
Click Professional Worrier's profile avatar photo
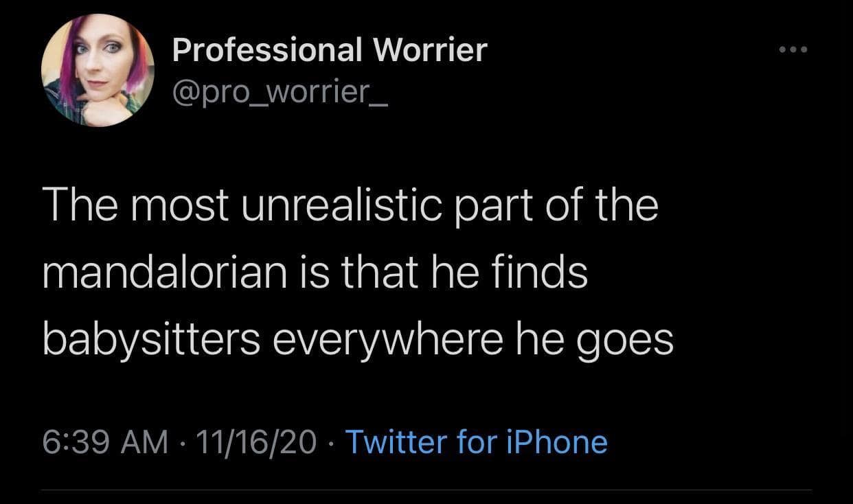click(98, 70)
